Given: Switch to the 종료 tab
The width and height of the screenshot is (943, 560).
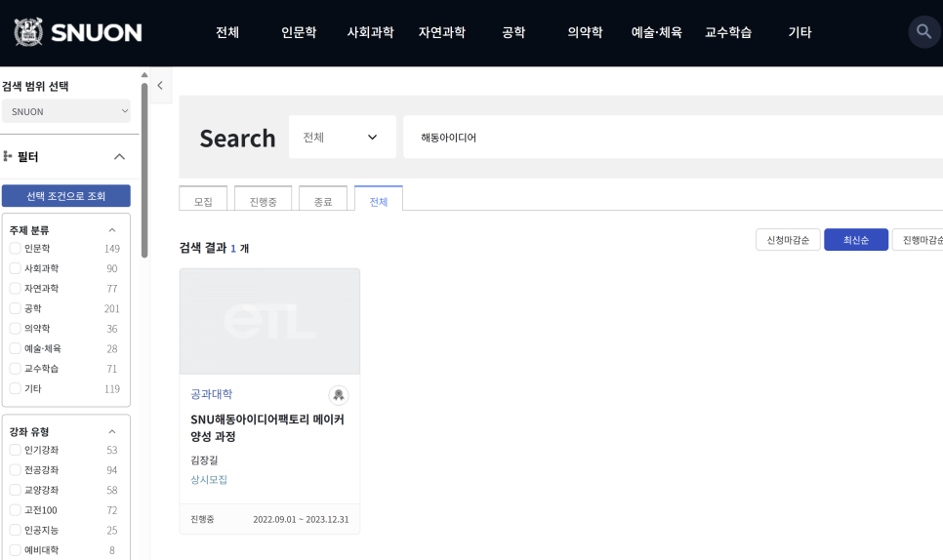Looking at the screenshot, I should coord(323,199).
